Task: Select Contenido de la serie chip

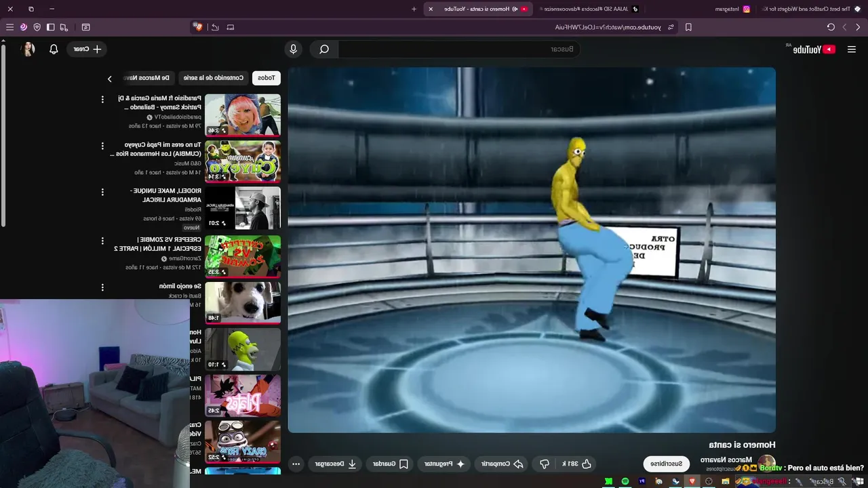Action: 212,78
